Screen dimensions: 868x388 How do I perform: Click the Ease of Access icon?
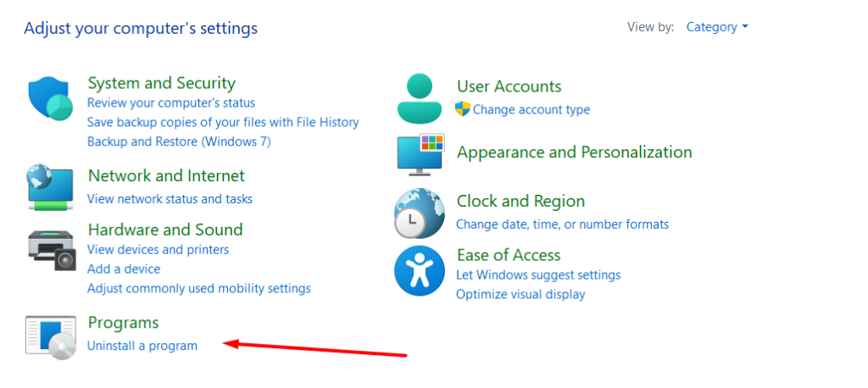click(420, 271)
